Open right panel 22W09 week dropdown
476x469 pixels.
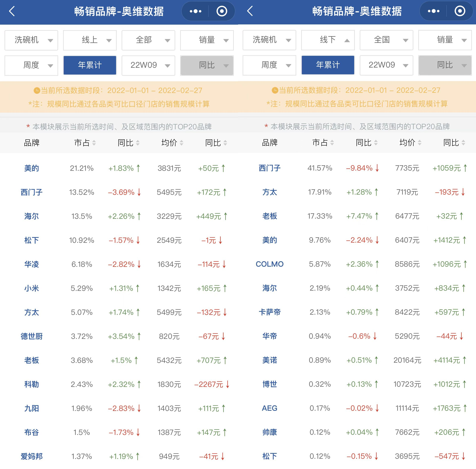[386, 65]
